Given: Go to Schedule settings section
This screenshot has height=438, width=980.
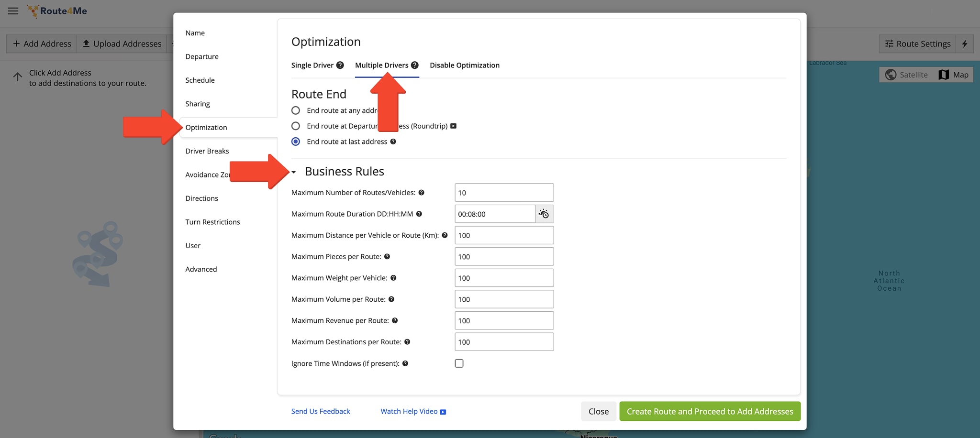Looking at the screenshot, I should point(200,80).
